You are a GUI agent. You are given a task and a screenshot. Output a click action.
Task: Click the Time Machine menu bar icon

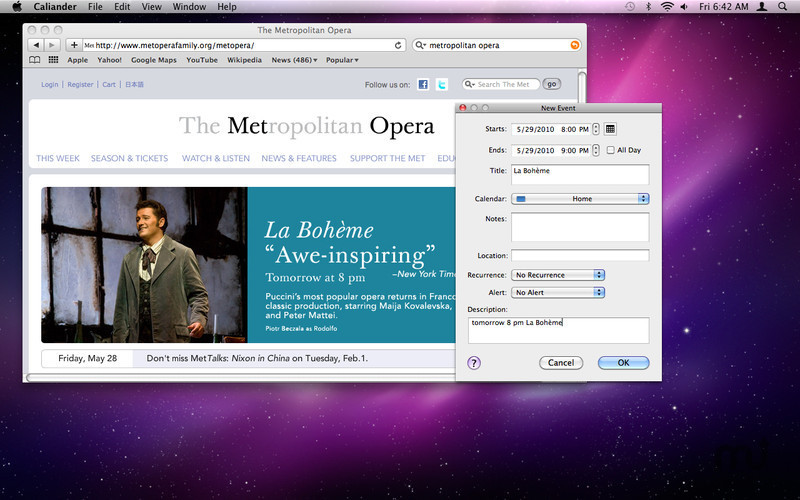tap(631, 7)
